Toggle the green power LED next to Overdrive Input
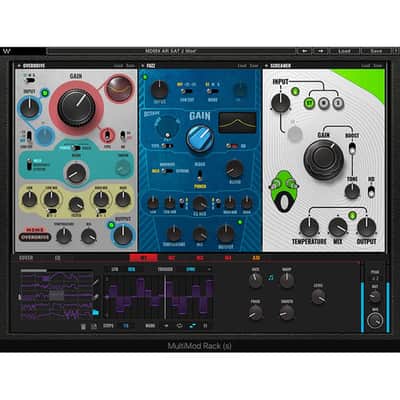 46,93
